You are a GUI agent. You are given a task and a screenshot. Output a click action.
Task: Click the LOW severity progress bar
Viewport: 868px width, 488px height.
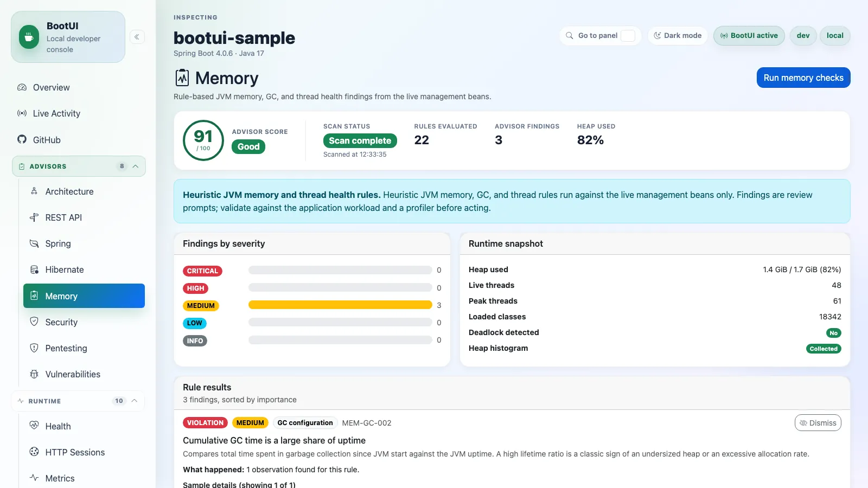(340, 323)
